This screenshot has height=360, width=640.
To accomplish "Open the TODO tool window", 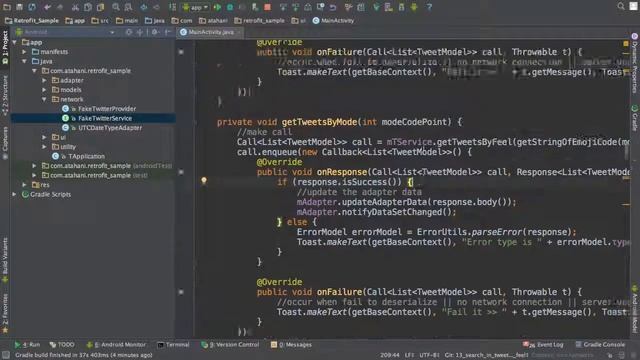I will point(62,345).
